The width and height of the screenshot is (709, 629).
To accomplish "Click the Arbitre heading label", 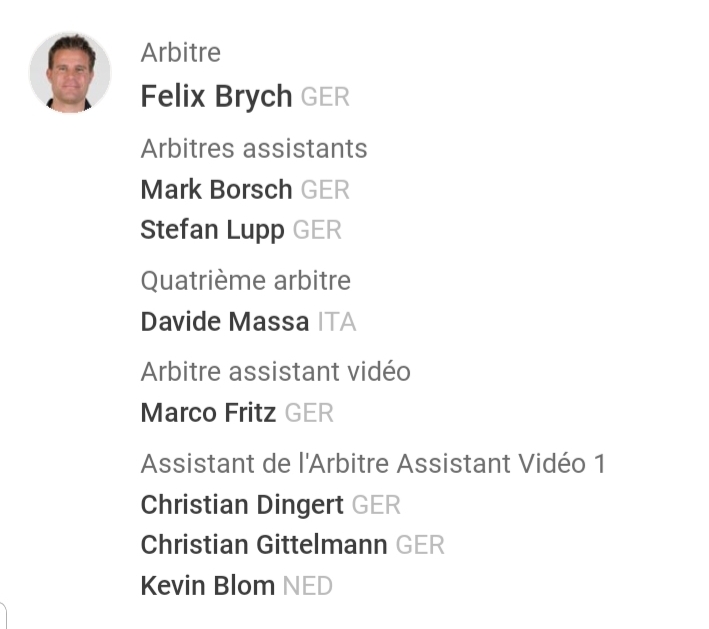I will pos(181,52).
